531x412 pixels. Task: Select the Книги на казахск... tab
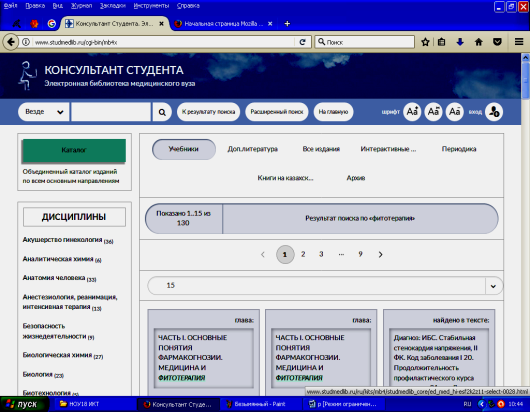pyautogui.click(x=285, y=178)
